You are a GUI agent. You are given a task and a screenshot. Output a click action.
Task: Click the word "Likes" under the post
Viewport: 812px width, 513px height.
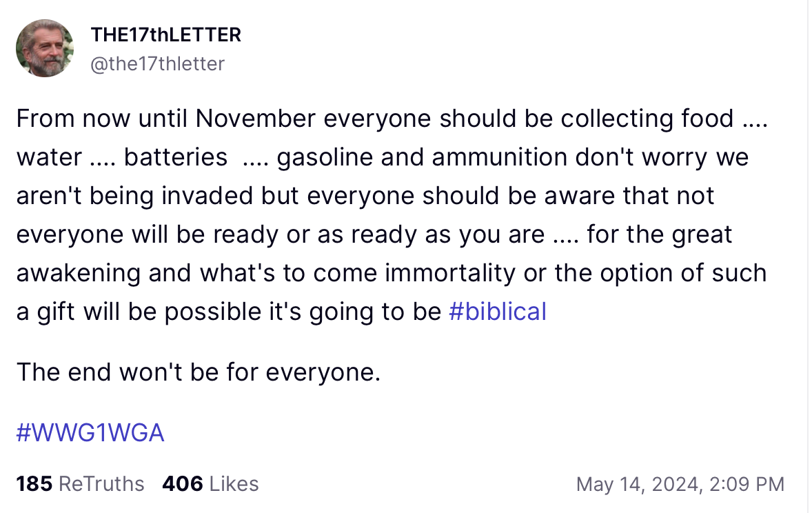tap(234, 484)
